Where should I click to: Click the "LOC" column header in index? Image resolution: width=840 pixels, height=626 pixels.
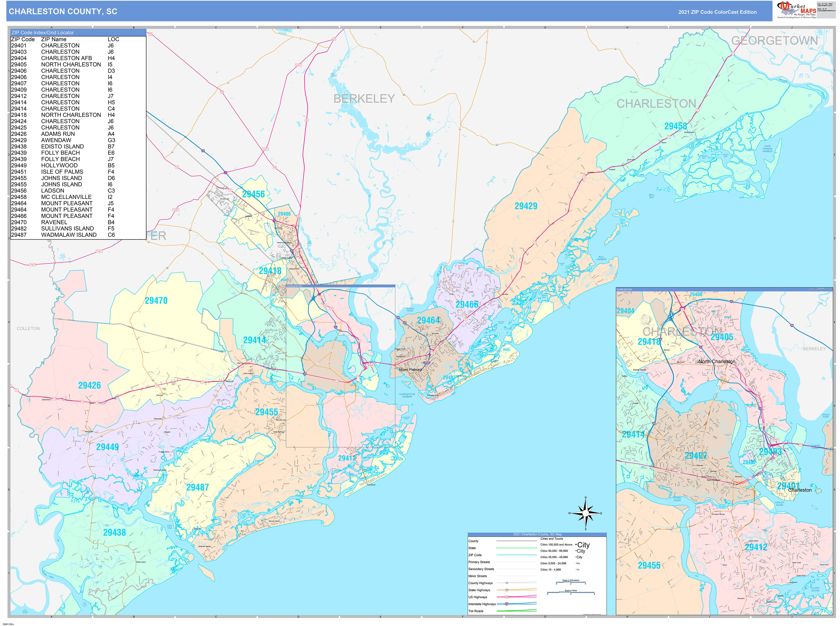coord(113,39)
